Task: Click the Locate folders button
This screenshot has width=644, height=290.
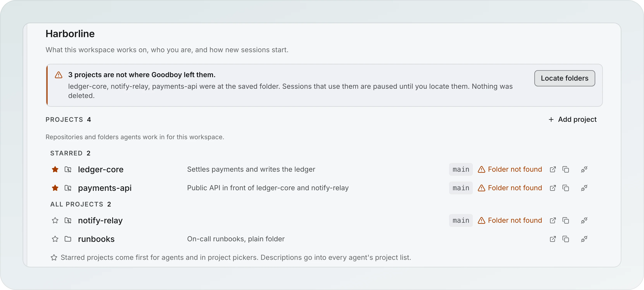Action: click(565, 78)
